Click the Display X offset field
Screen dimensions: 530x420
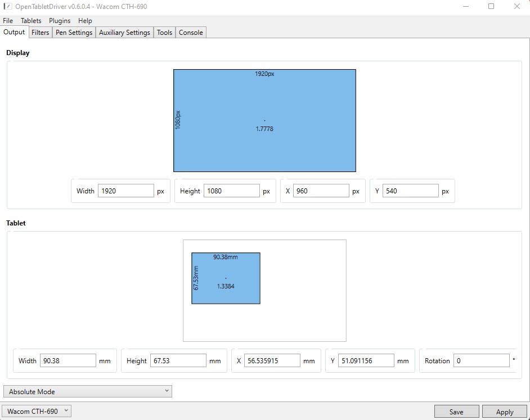click(x=321, y=191)
